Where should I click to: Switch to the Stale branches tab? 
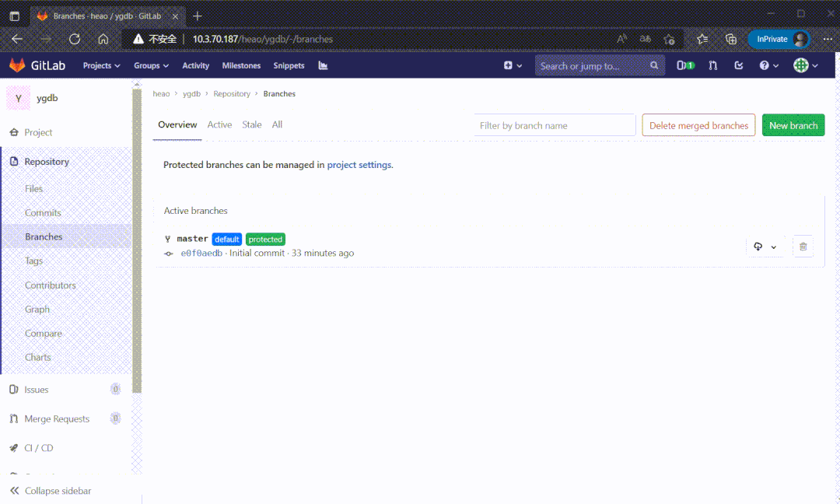click(252, 124)
